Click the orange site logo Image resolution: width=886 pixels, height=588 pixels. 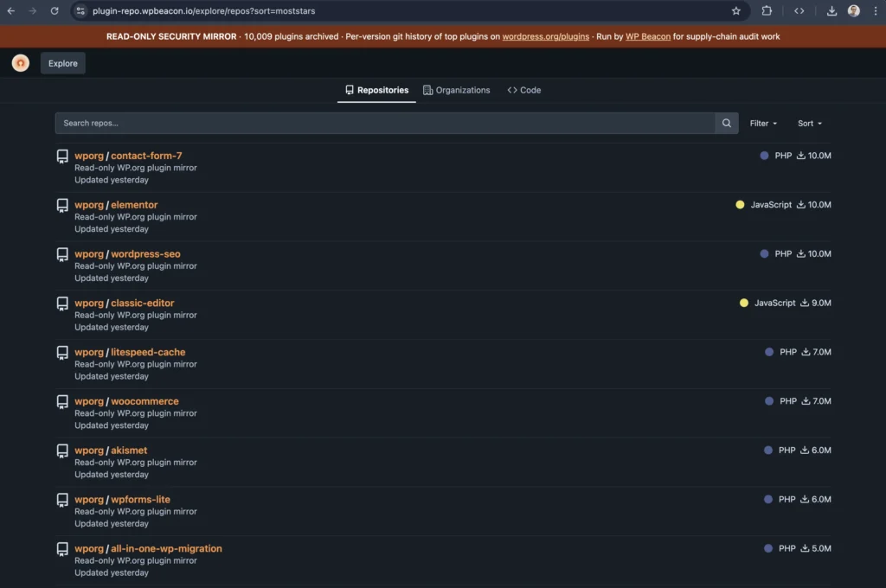tap(21, 63)
